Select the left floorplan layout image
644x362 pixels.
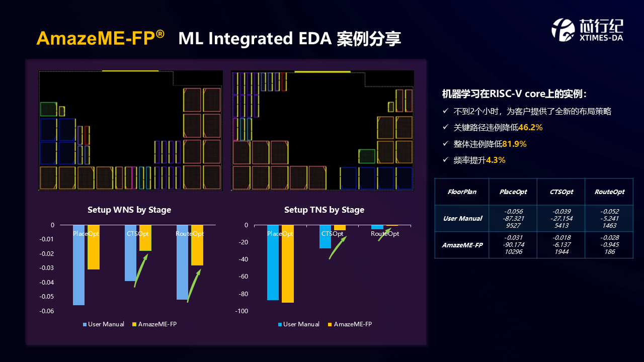coord(130,130)
